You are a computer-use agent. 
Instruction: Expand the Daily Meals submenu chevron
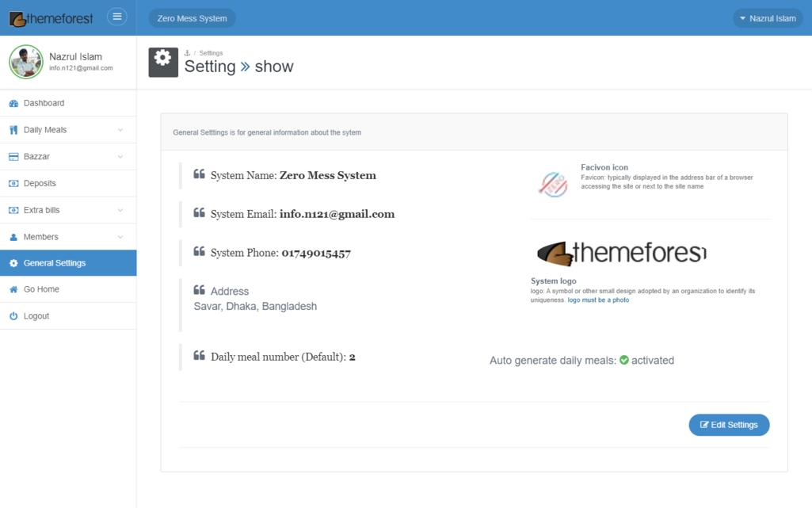click(x=120, y=130)
